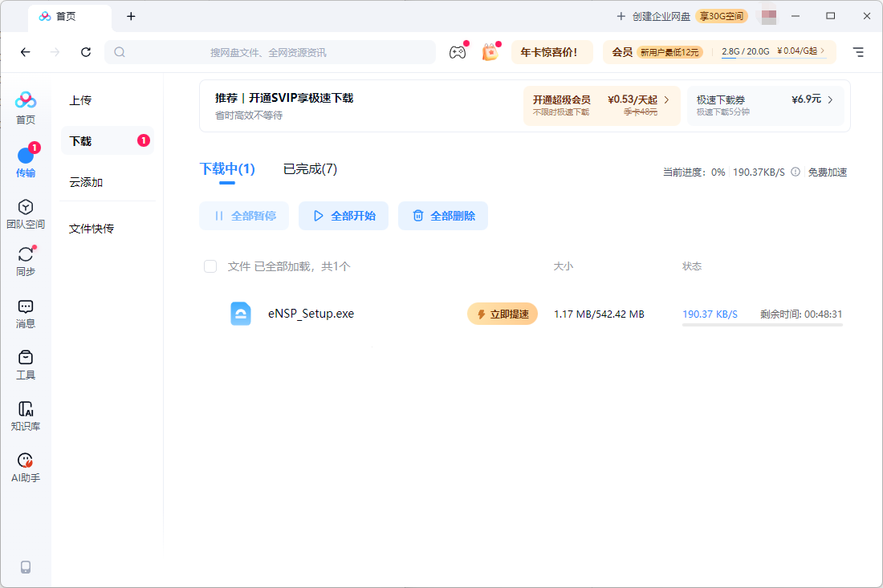Select 下载 in the transfer menu

(107, 140)
